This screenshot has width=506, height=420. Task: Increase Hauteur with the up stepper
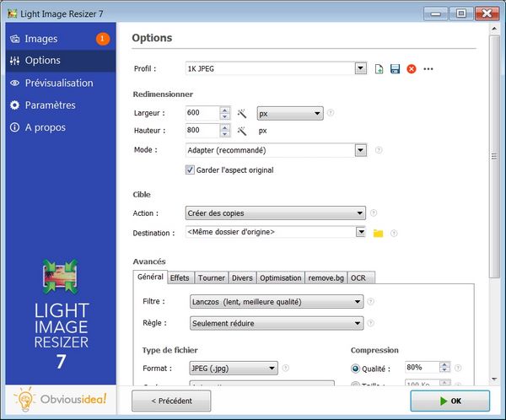tap(225, 128)
